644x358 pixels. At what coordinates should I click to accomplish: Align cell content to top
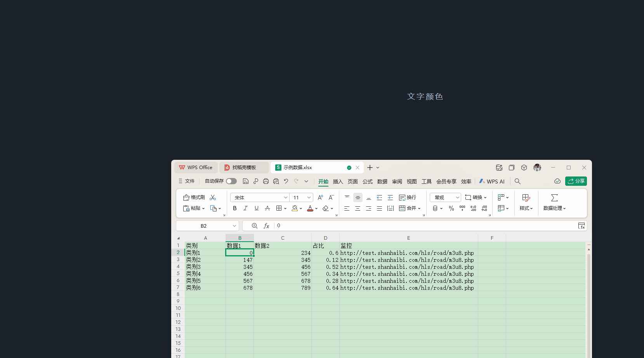click(x=347, y=197)
